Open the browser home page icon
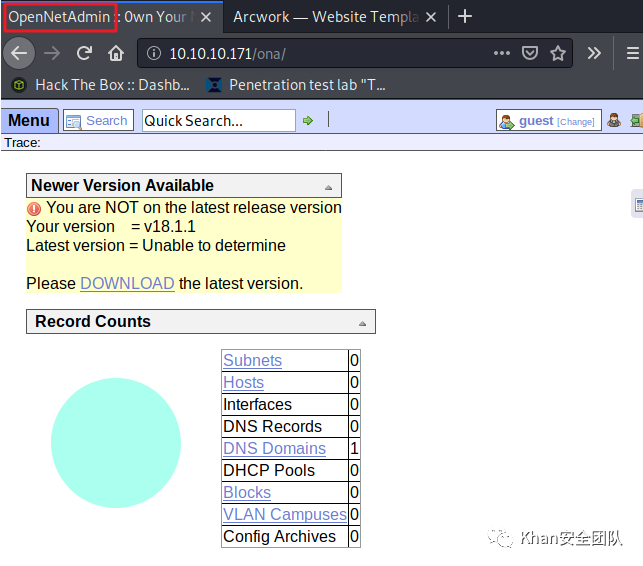Viewport: 643px width, 566px height. click(116, 53)
